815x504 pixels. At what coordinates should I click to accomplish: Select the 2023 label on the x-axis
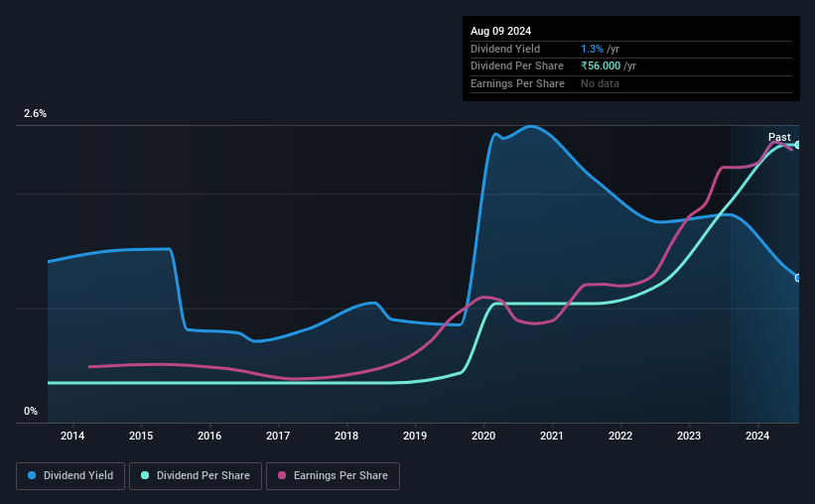689,436
